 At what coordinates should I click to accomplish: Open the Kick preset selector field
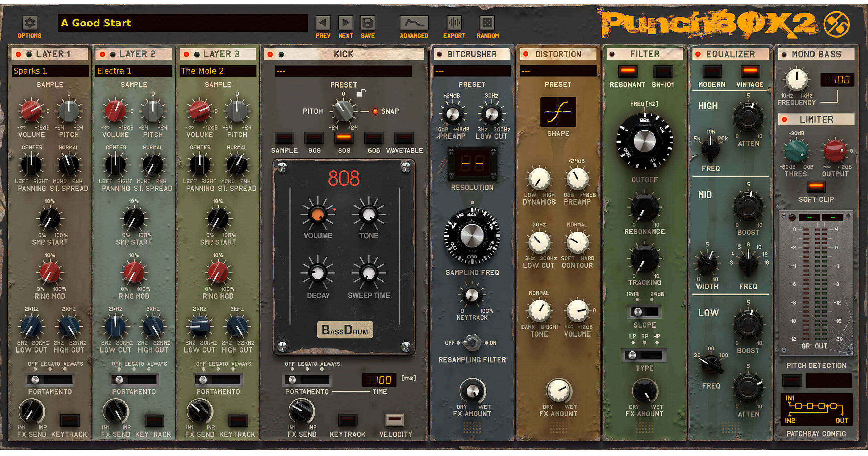pyautogui.click(x=343, y=71)
